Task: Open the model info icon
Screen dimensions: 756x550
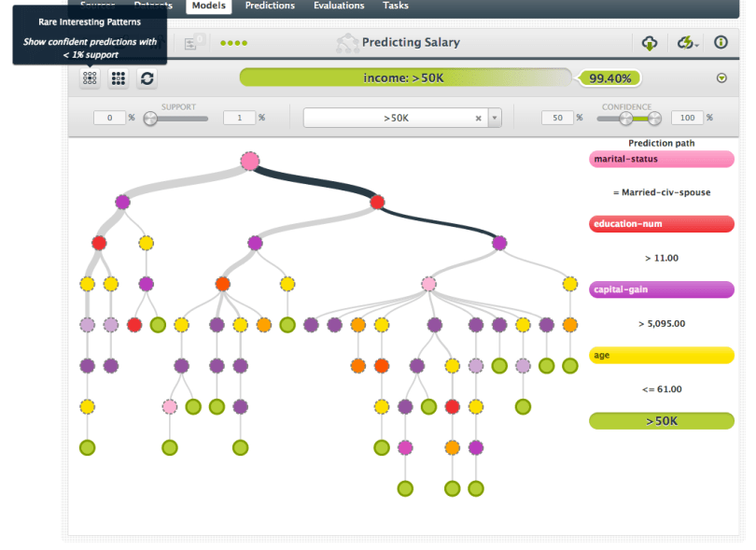Action: click(721, 43)
